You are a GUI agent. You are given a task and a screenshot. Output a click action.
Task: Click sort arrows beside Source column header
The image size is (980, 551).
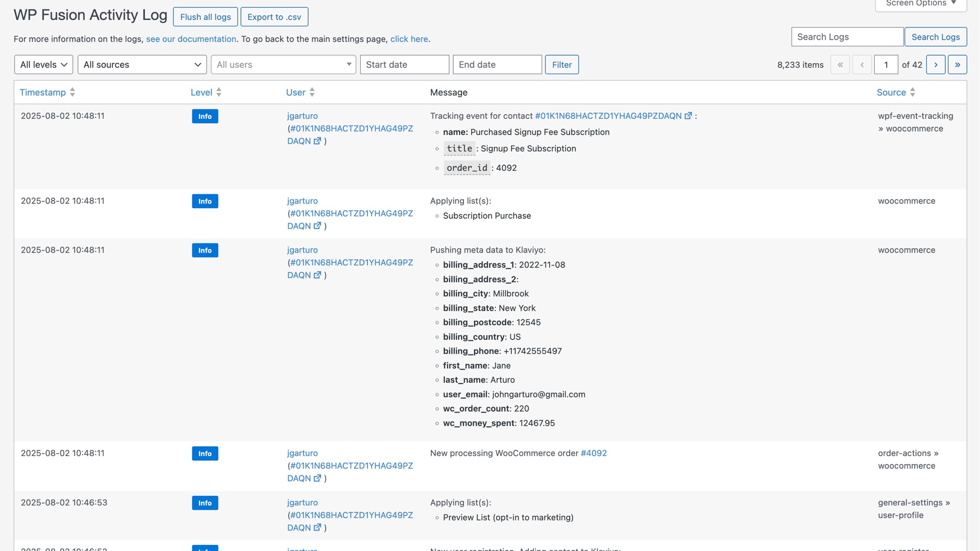[x=913, y=92]
